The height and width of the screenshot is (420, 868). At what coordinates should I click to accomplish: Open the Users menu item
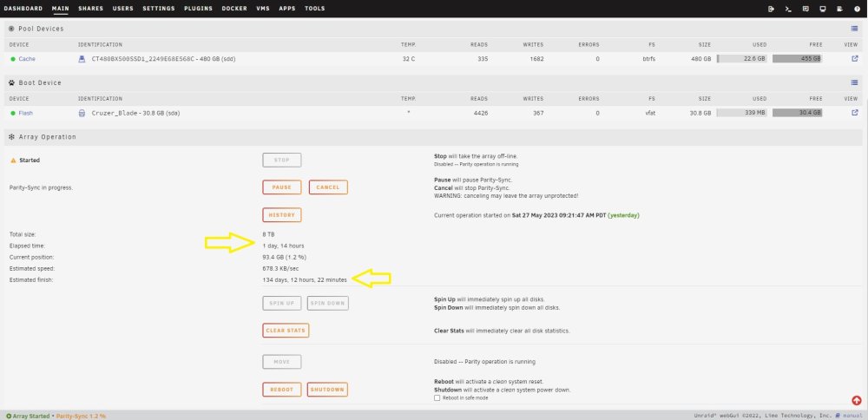pos(123,9)
